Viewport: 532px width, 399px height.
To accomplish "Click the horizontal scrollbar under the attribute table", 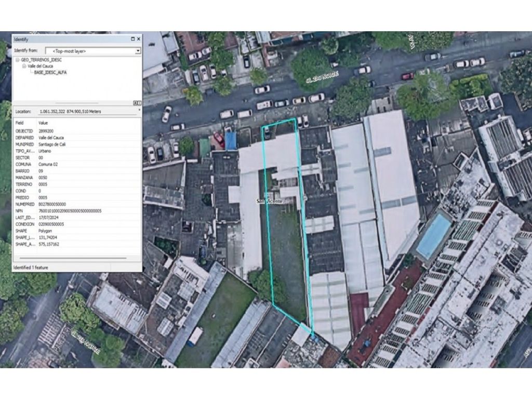I will pyautogui.click(x=73, y=258).
